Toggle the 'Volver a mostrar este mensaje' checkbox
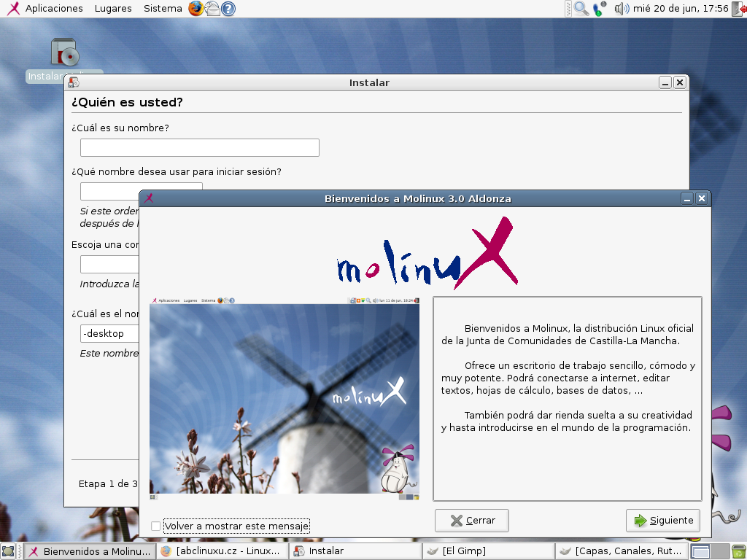This screenshot has width=747, height=560. point(156,526)
